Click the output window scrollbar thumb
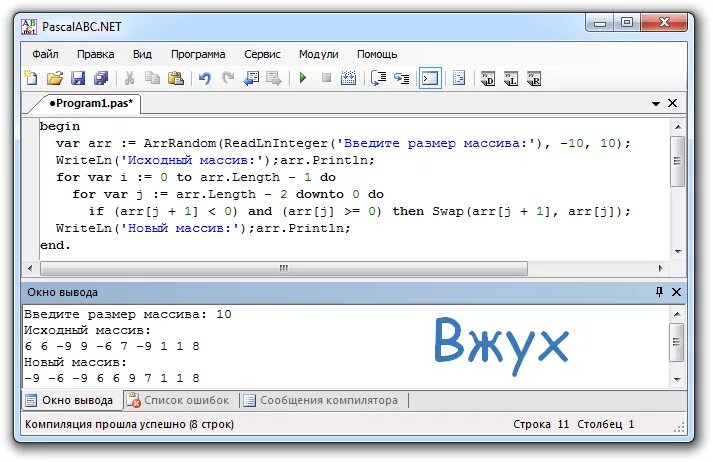The width and height of the screenshot is (713, 462). [x=677, y=342]
